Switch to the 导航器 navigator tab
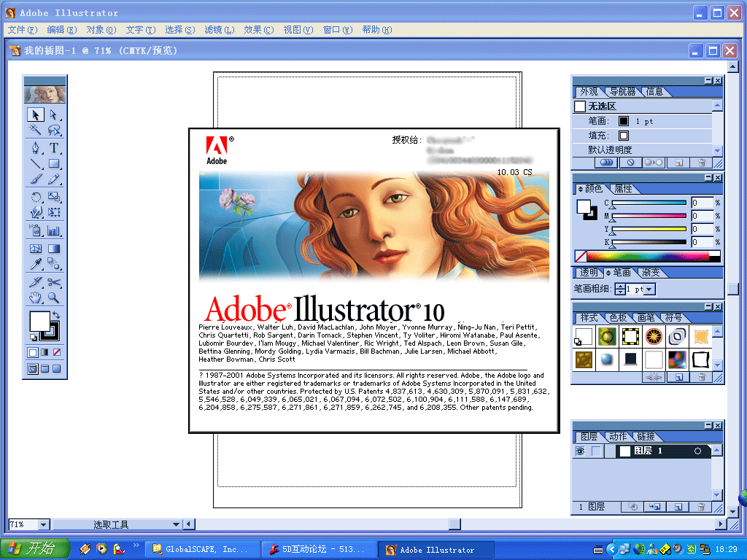Viewport: 747px width, 560px height. coord(623,91)
